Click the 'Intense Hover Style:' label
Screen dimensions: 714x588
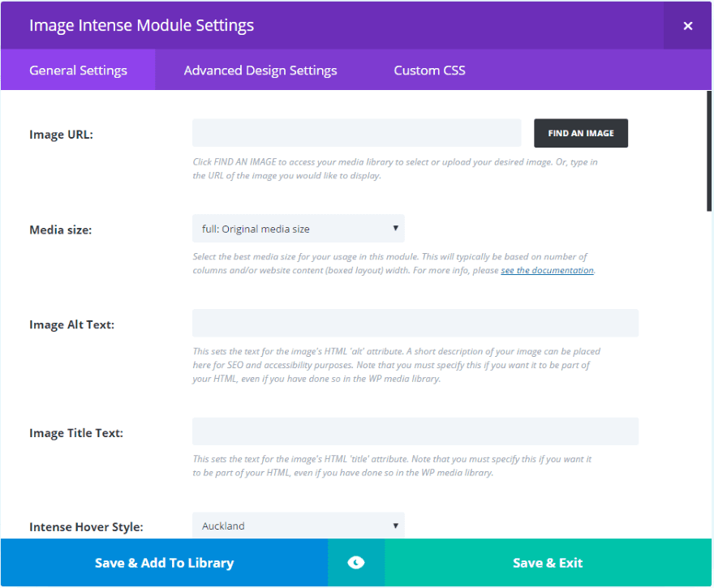pyautogui.click(x=86, y=527)
